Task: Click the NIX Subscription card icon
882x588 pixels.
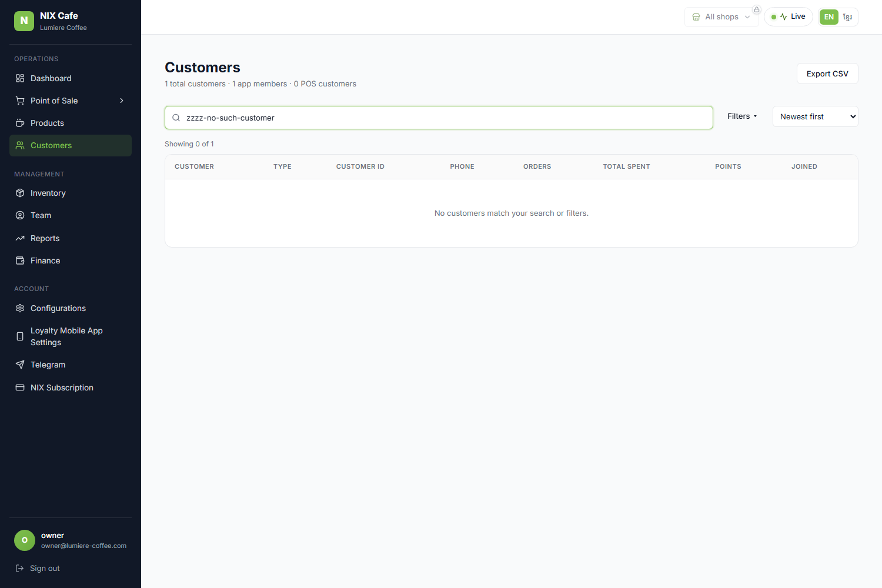Action: pyautogui.click(x=20, y=387)
